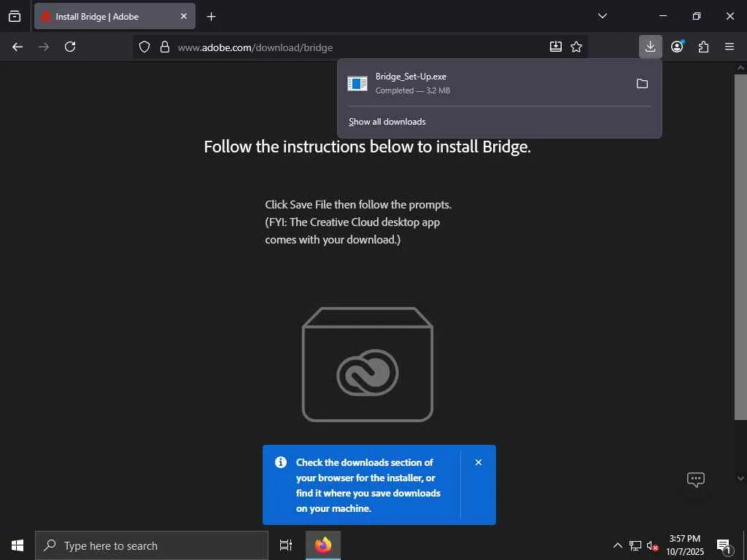Click the Type here to search box
The image size is (747, 560).
tap(152, 545)
